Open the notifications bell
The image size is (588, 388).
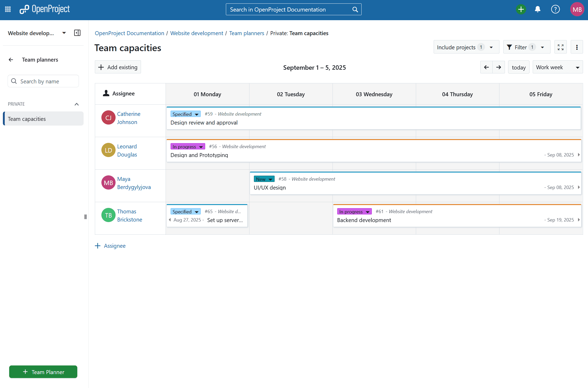(x=537, y=9)
